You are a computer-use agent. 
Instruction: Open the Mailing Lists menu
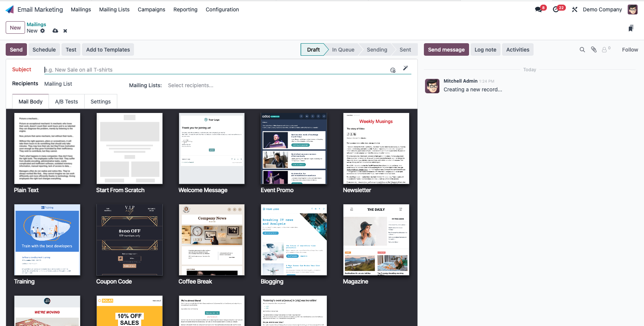(x=114, y=9)
